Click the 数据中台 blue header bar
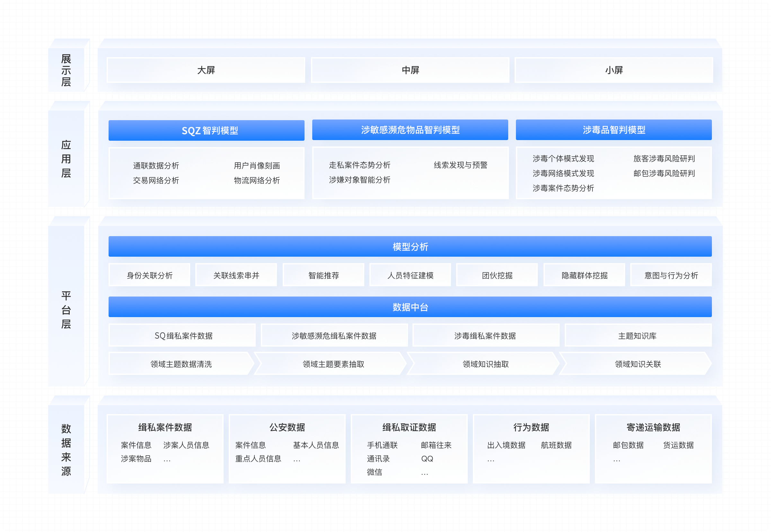The width and height of the screenshot is (771, 532). [410, 307]
